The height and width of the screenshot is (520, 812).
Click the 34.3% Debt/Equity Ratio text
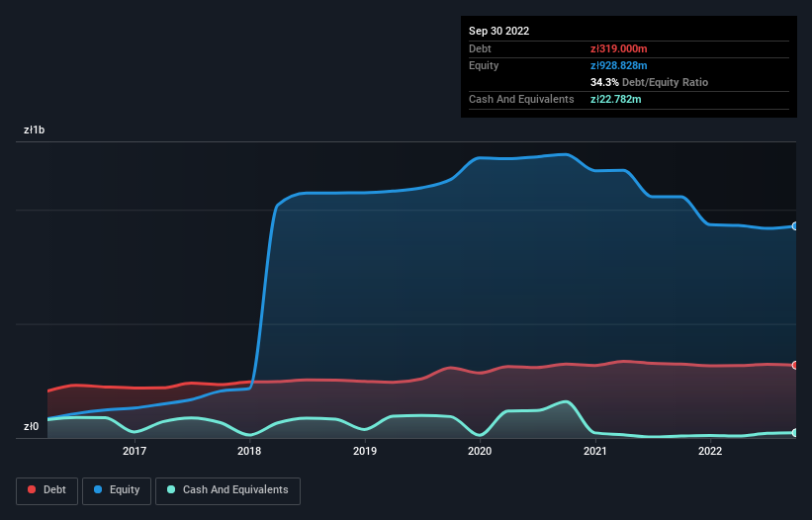[649, 82]
